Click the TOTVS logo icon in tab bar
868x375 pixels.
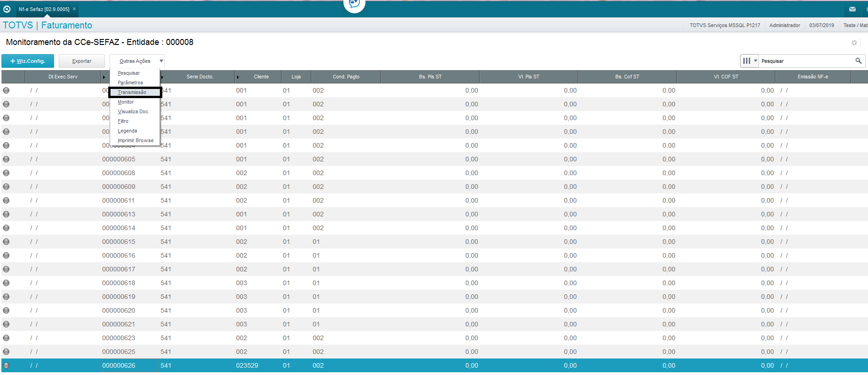(x=7, y=9)
